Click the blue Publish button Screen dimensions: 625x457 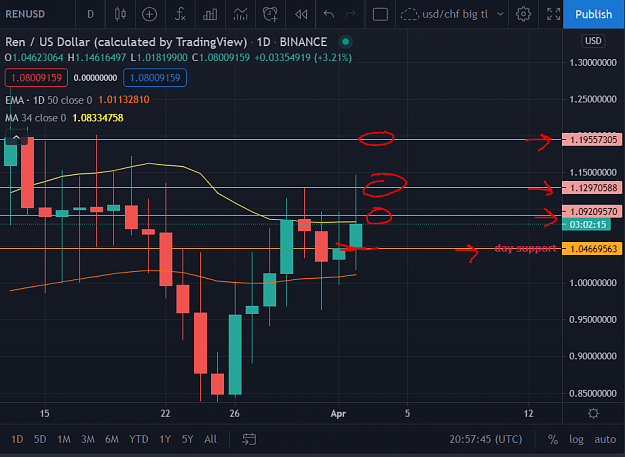[x=594, y=14]
